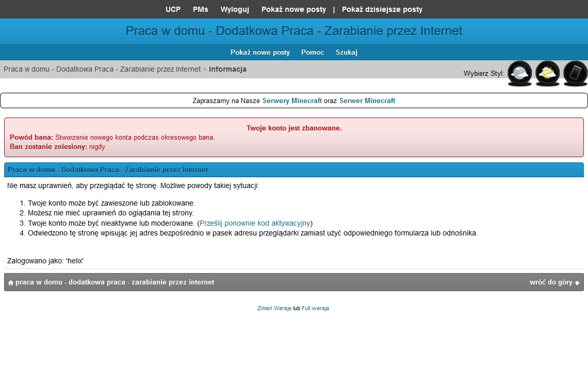Viewport: 588px width, 388px height.
Task: Click the home icon in footer bar
Action: (x=11, y=283)
